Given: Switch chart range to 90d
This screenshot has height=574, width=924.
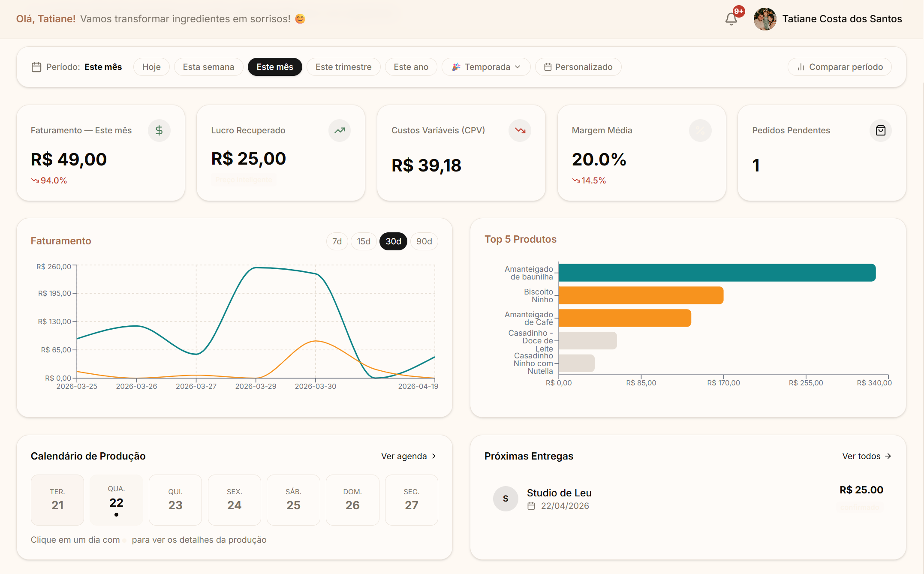Looking at the screenshot, I should click(x=424, y=241).
